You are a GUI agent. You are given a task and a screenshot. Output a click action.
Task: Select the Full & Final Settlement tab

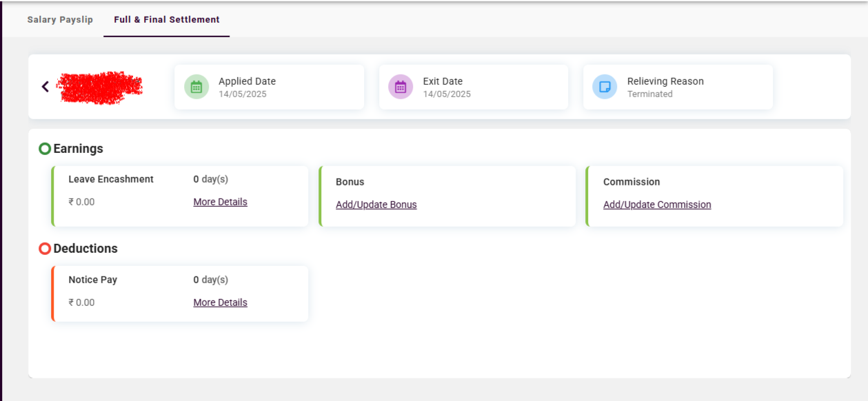(x=167, y=19)
